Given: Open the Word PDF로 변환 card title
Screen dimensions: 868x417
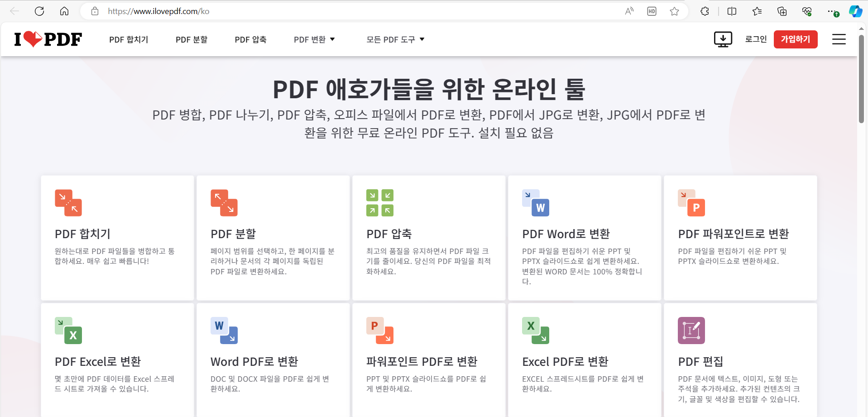Looking at the screenshot, I should pyautogui.click(x=254, y=362).
